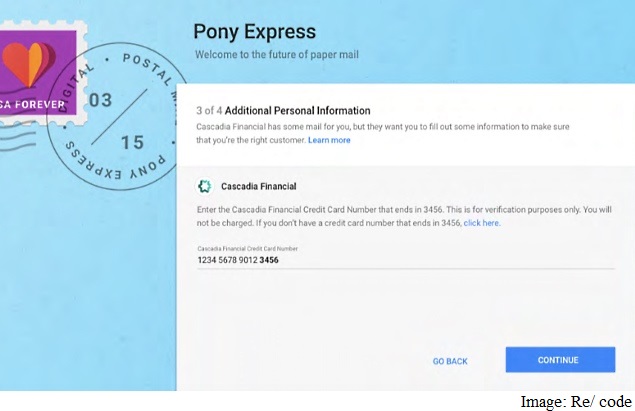The height and width of the screenshot is (411, 635).
Task: Focus the Credit Card Number input field
Action: tap(406, 260)
